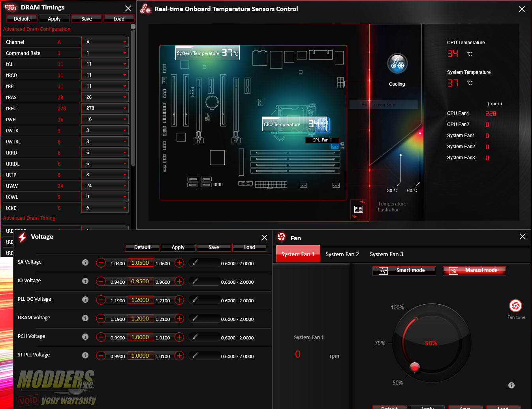This screenshot has height=409, width=532.
Task: Expand the tCKE value dropdown
Action: 105,208
